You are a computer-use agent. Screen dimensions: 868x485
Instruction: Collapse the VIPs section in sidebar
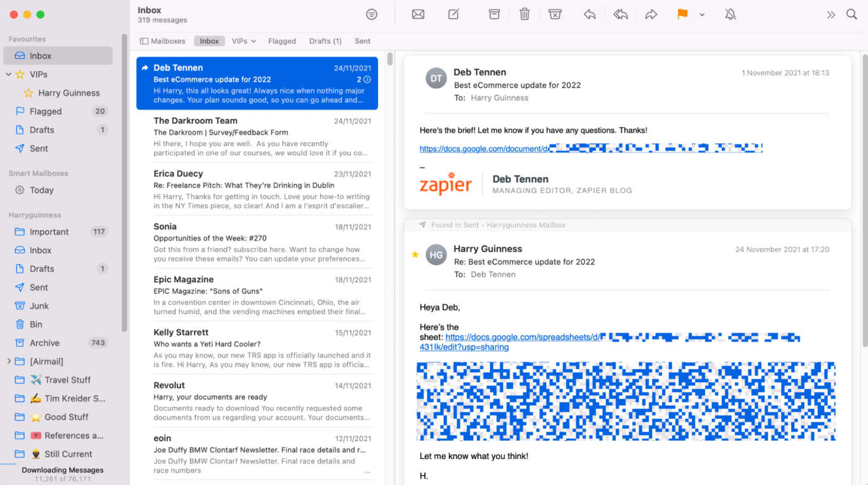pyautogui.click(x=9, y=74)
